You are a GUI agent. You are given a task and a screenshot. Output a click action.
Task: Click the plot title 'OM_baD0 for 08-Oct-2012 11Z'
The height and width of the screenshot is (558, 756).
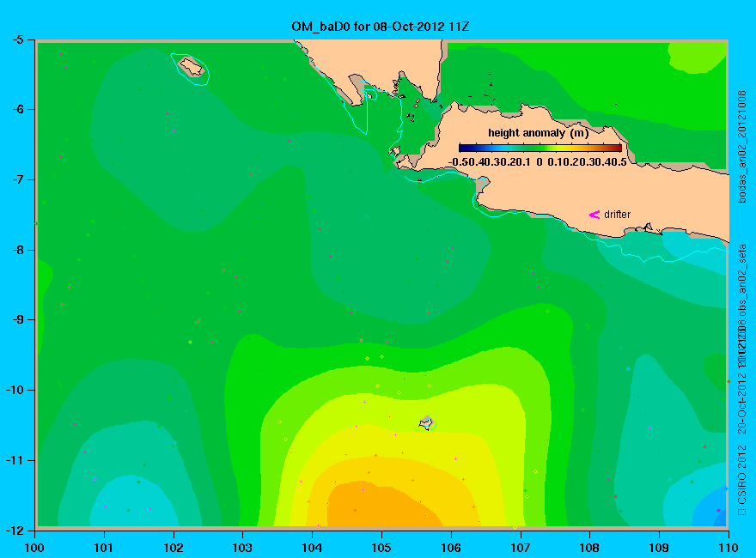tap(380, 26)
